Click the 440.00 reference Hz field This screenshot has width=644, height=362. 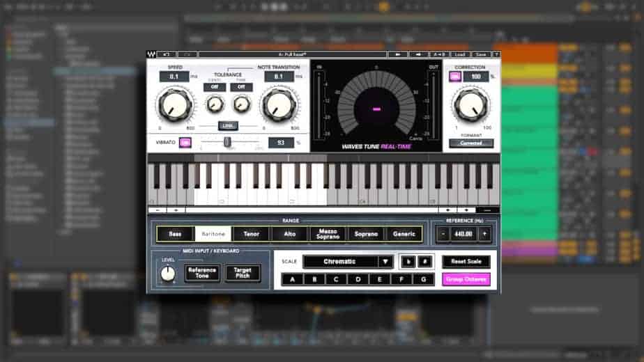click(x=463, y=234)
